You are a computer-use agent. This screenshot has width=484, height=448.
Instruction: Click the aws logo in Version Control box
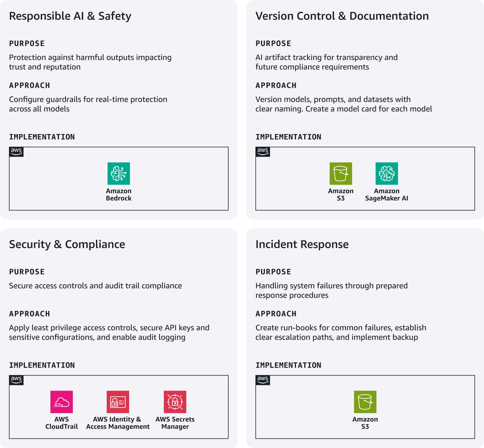point(263,152)
